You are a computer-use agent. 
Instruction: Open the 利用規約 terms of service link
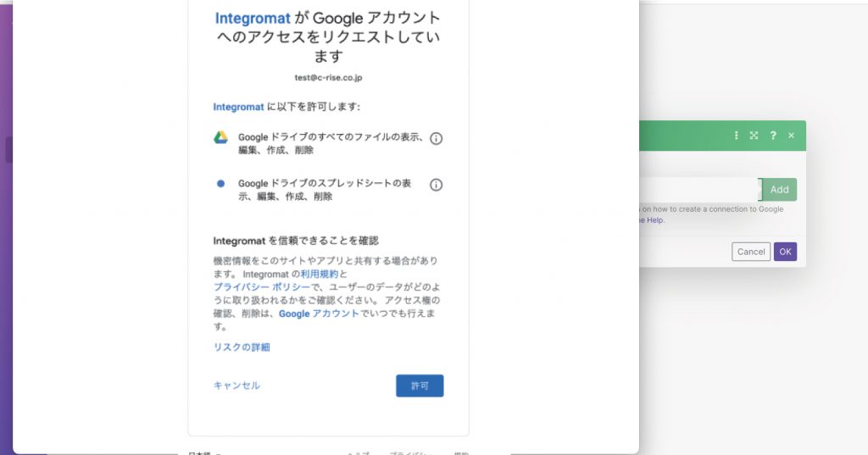[x=320, y=274]
